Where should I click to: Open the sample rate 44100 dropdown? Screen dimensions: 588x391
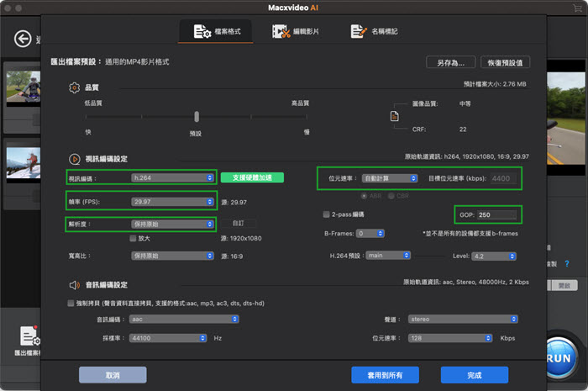click(168, 338)
